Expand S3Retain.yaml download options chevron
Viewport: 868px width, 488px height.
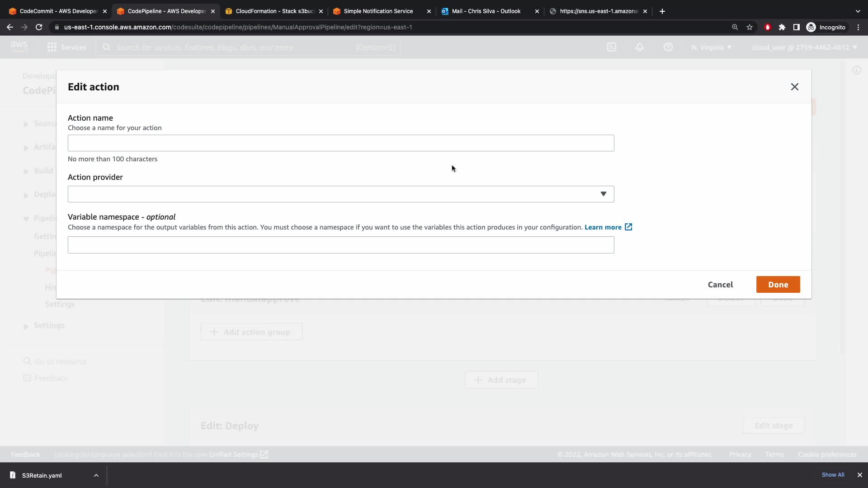click(96, 475)
